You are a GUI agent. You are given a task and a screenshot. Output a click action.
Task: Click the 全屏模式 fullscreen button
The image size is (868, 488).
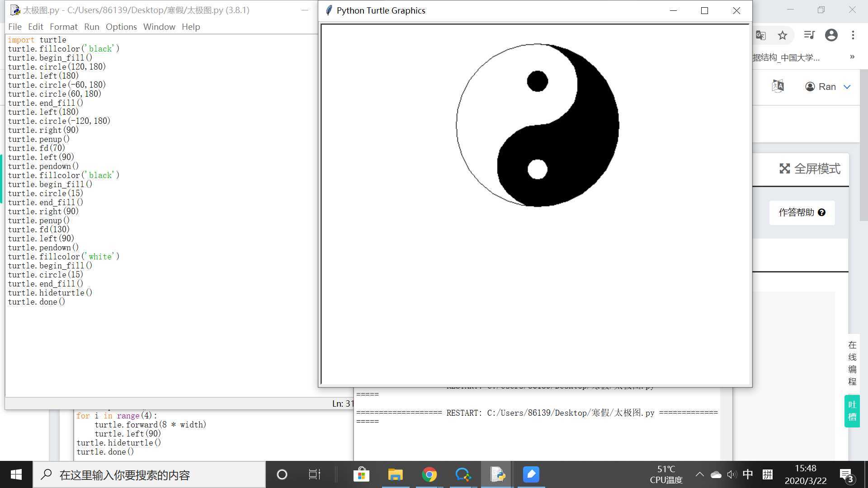[x=810, y=169]
